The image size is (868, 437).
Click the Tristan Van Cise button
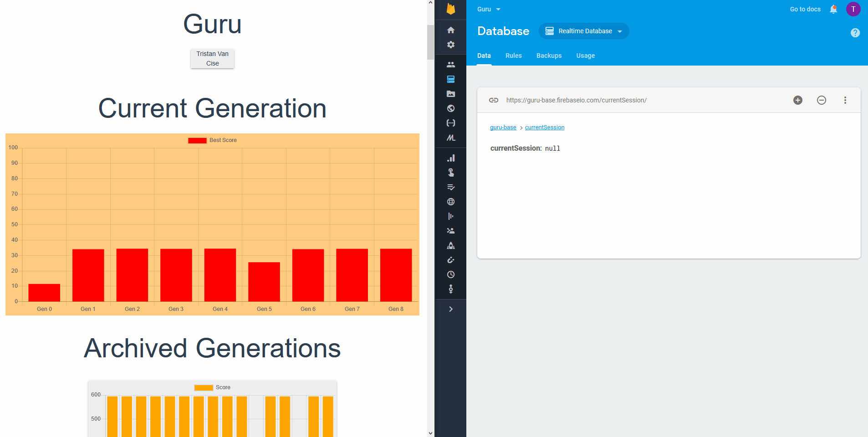[x=213, y=59]
